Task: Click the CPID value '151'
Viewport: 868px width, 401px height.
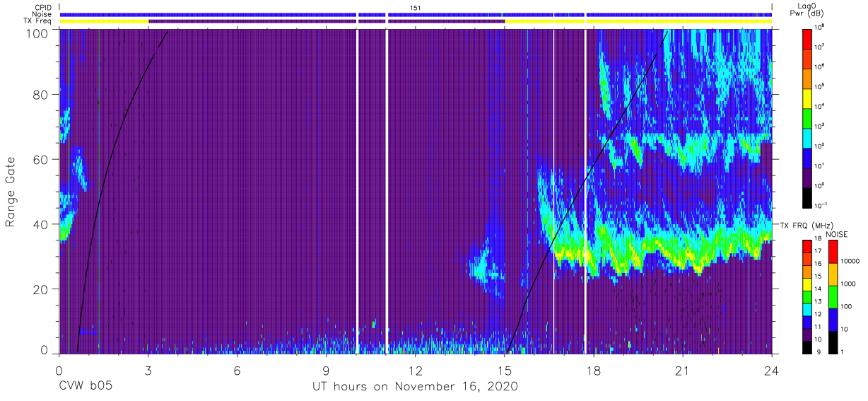Action: click(x=416, y=7)
